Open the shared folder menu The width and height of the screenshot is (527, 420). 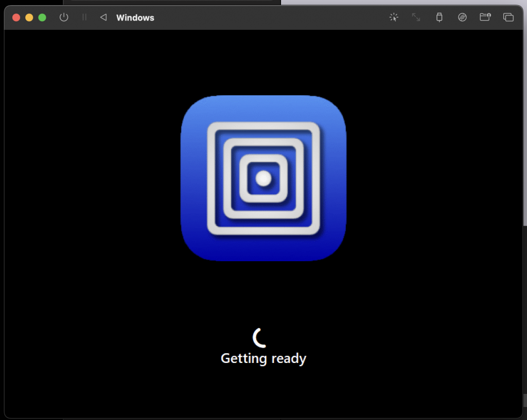(x=485, y=17)
